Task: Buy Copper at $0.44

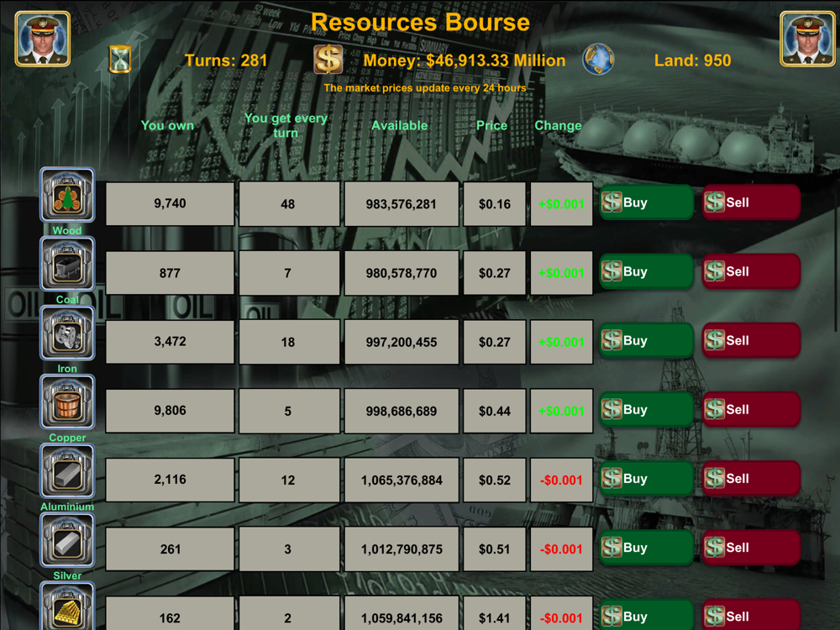Action: (647, 410)
